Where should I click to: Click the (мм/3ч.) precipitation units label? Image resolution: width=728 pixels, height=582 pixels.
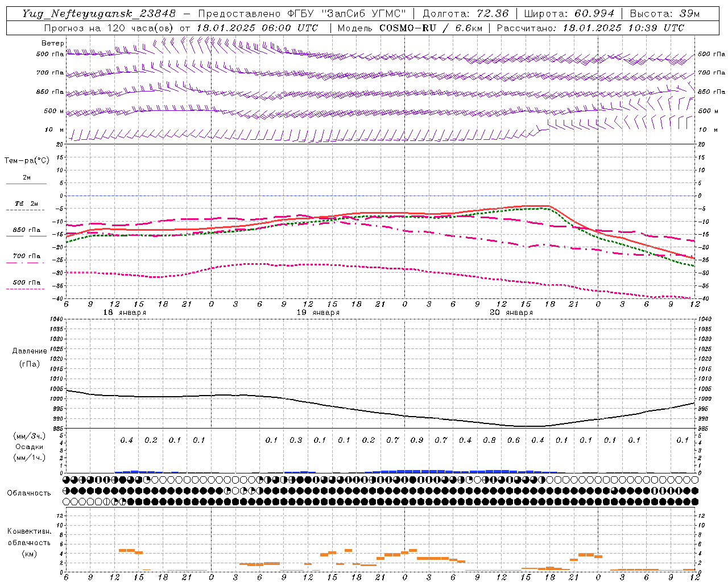tap(30, 436)
